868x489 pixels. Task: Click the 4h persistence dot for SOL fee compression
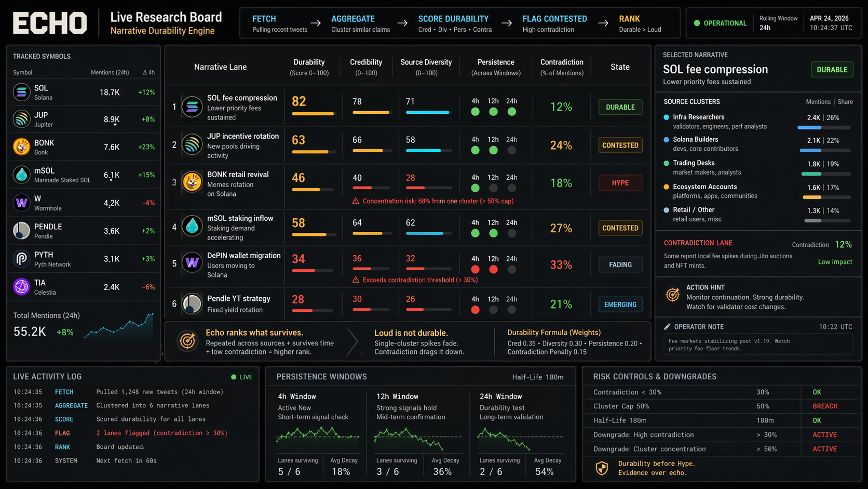click(475, 112)
